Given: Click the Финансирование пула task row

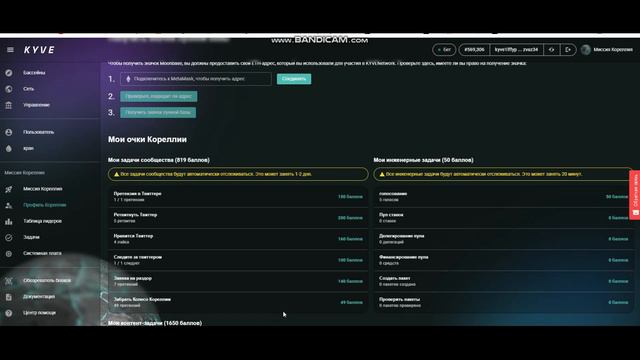Looking at the screenshot, I should [x=504, y=260].
